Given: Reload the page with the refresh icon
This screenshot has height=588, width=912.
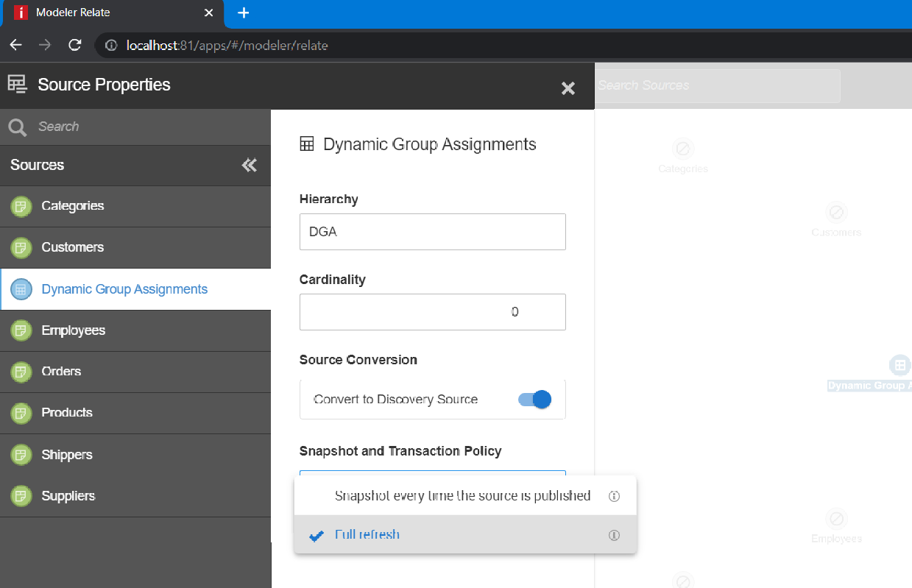Looking at the screenshot, I should tap(74, 45).
